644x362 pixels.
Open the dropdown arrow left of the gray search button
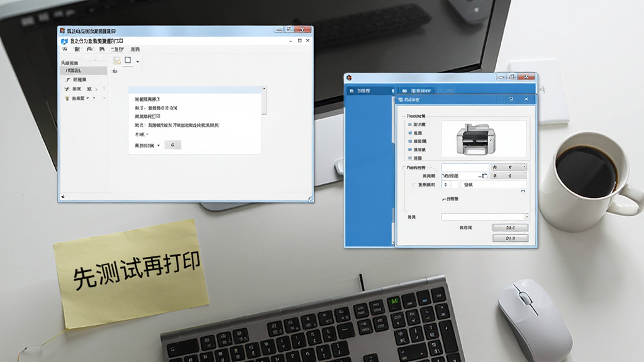point(158,145)
